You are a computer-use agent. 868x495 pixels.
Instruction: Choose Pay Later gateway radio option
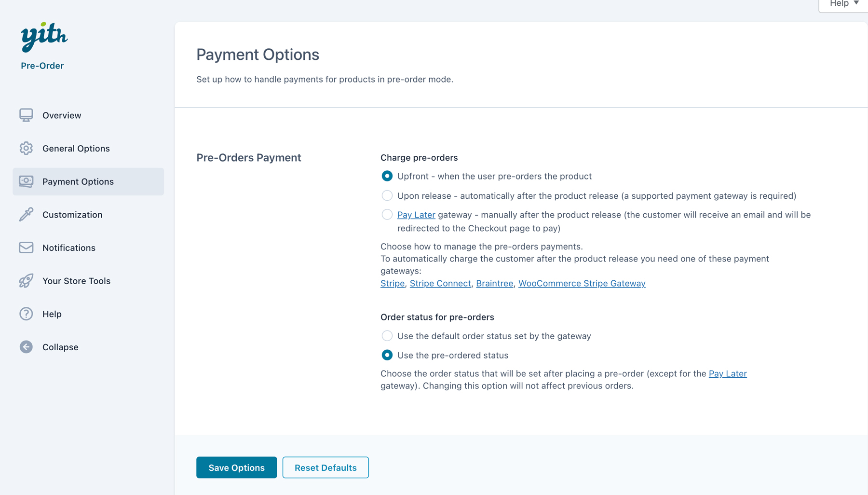387,215
